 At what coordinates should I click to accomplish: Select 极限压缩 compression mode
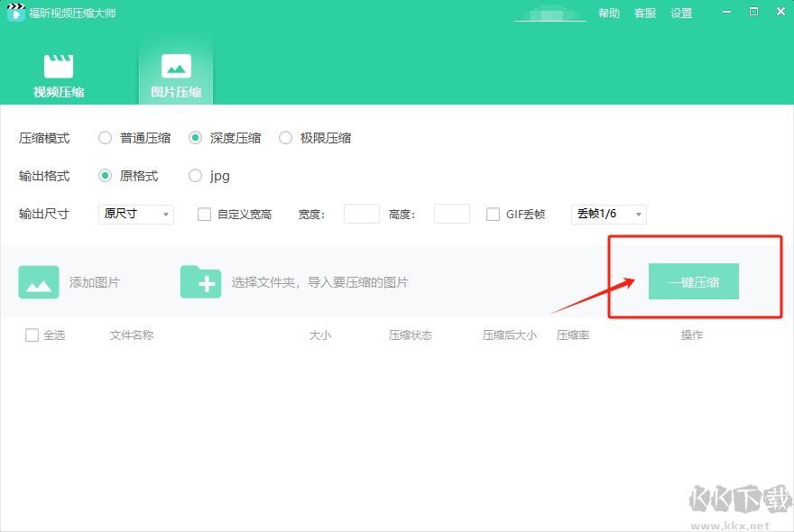pos(286,138)
